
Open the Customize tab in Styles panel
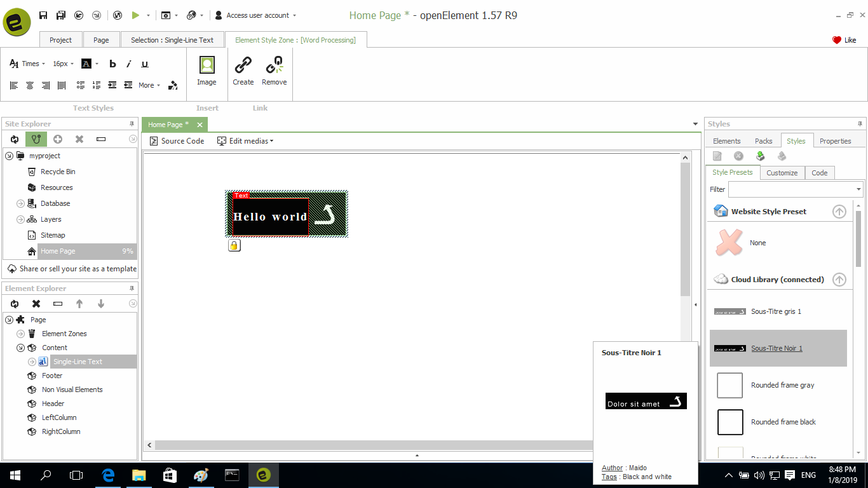782,173
